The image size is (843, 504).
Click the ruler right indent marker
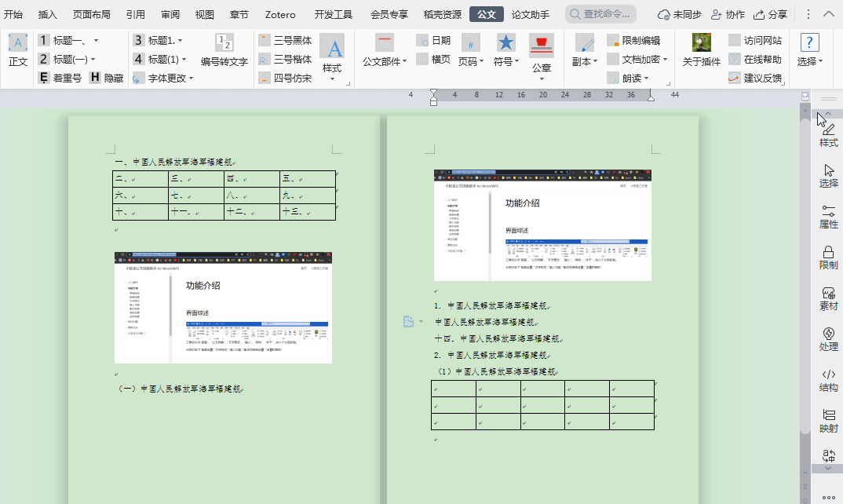(651, 97)
